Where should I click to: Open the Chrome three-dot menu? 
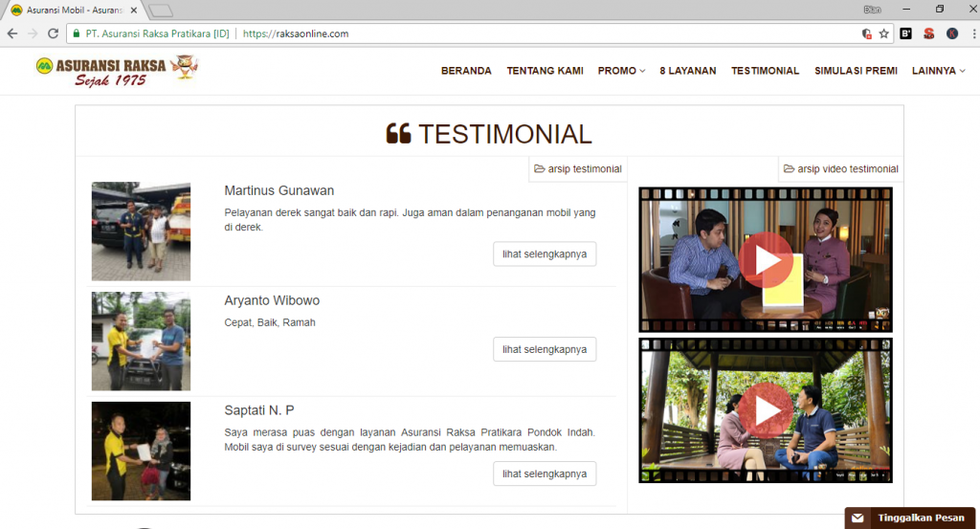pyautogui.click(x=974, y=33)
